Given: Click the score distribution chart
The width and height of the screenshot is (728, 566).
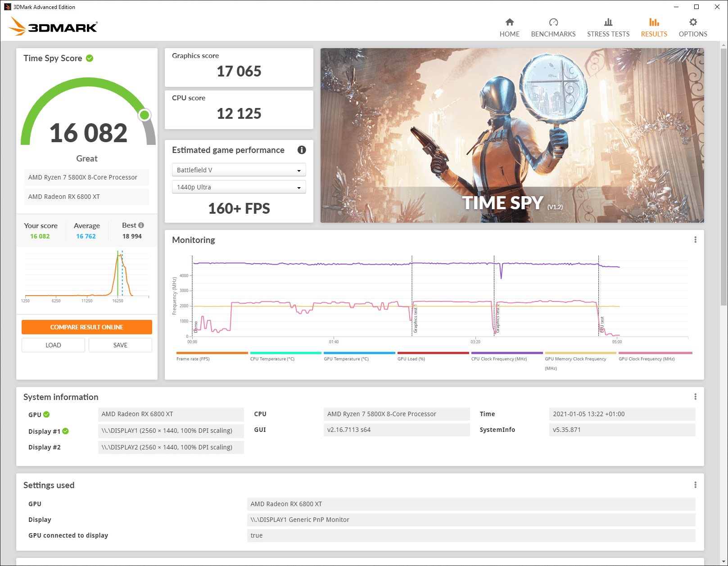Looking at the screenshot, I should [87, 277].
